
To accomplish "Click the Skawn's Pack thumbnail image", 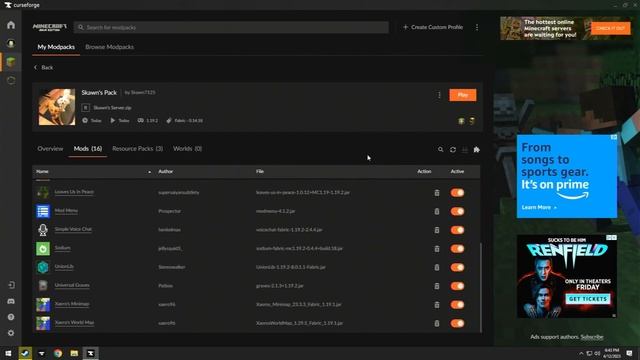I will (57, 107).
